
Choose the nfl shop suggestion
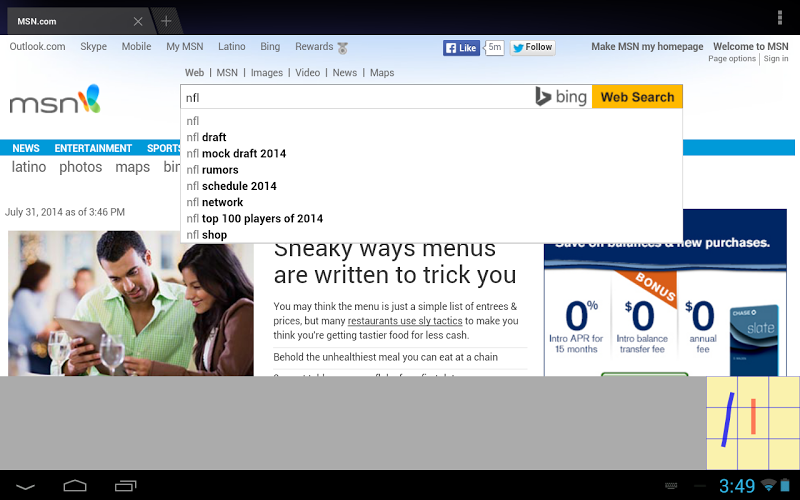coord(431,235)
